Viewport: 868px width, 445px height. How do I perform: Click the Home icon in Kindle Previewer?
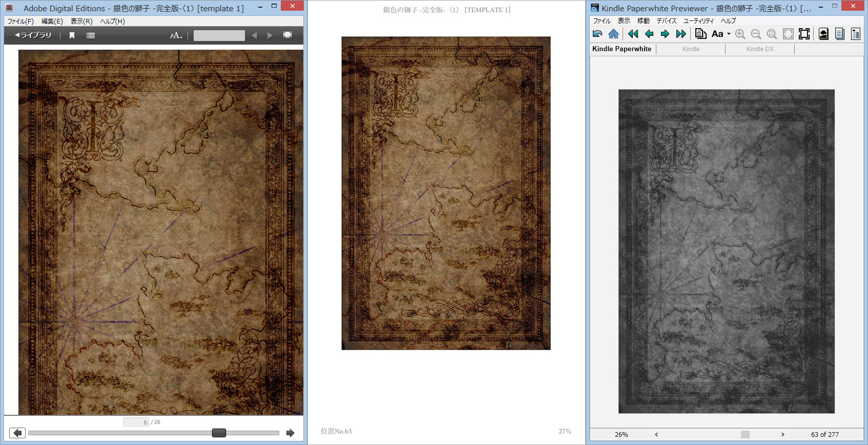[x=613, y=34]
